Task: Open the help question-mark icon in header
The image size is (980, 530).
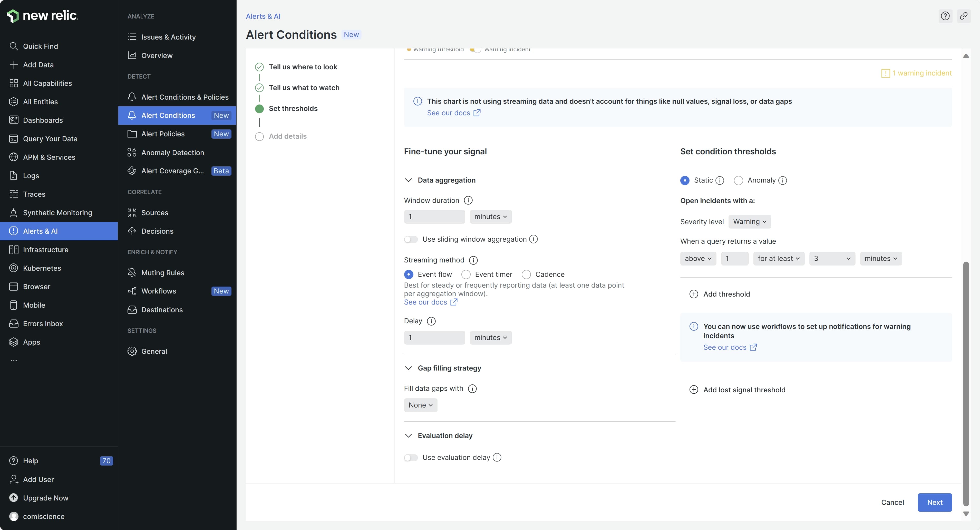Action: tap(945, 16)
